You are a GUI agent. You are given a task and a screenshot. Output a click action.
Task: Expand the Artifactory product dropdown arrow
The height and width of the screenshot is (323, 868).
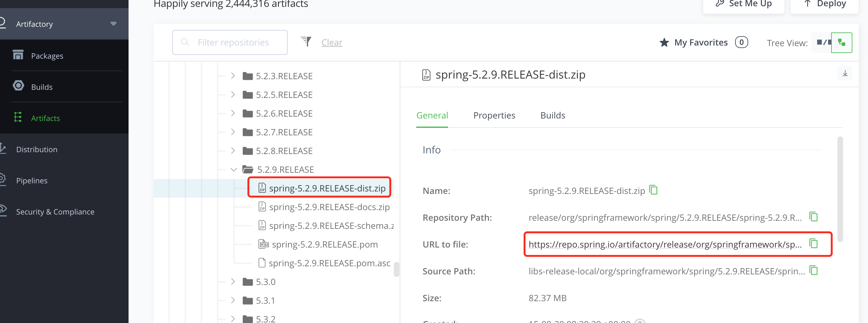coord(113,24)
